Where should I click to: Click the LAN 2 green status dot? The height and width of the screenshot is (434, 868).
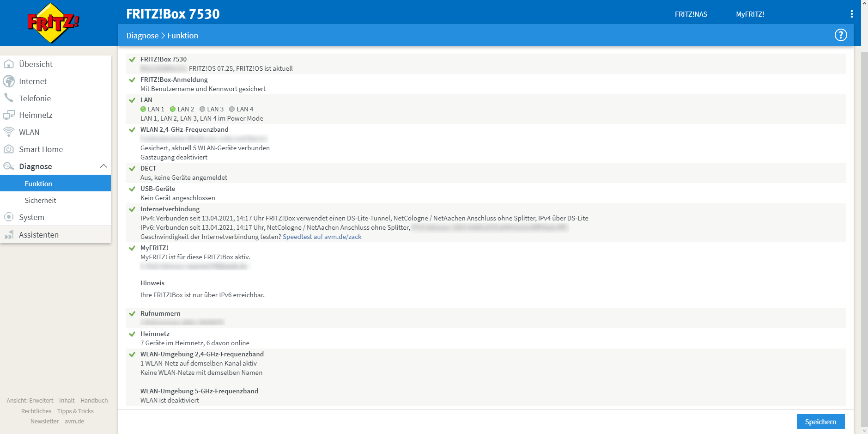tap(173, 109)
